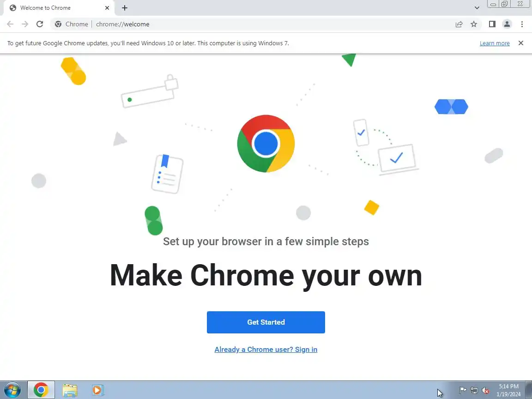Open the 'Already a Chrome user? Sign in' link

tap(266, 350)
